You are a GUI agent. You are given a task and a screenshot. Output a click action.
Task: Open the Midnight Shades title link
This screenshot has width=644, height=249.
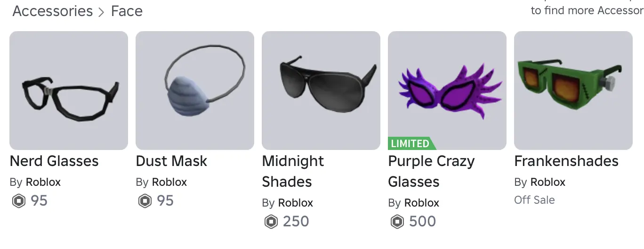point(293,171)
